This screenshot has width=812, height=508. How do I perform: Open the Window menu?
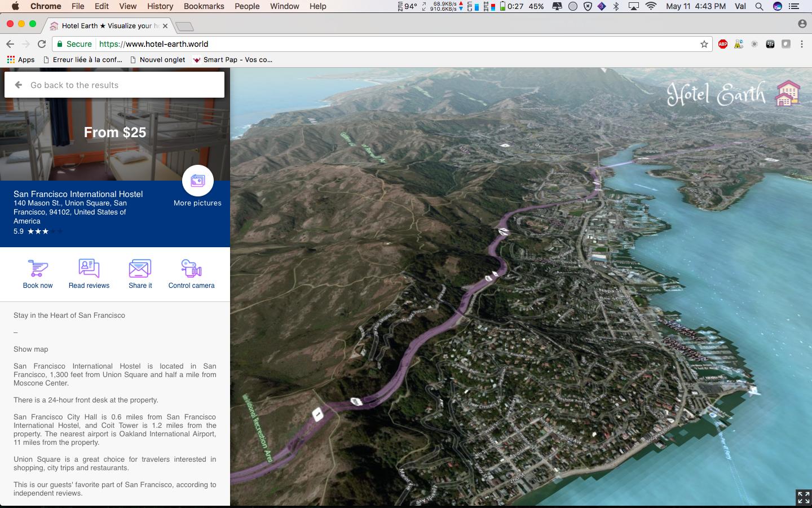(x=284, y=6)
